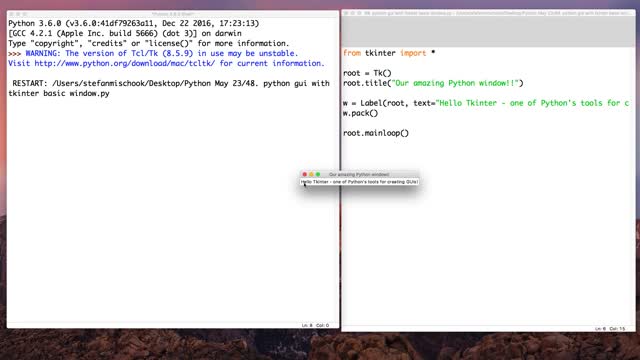This screenshot has width=640, height=360.
Task: Click the 'Hello Tkinter' label in Tk window
Action: point(359,182)
